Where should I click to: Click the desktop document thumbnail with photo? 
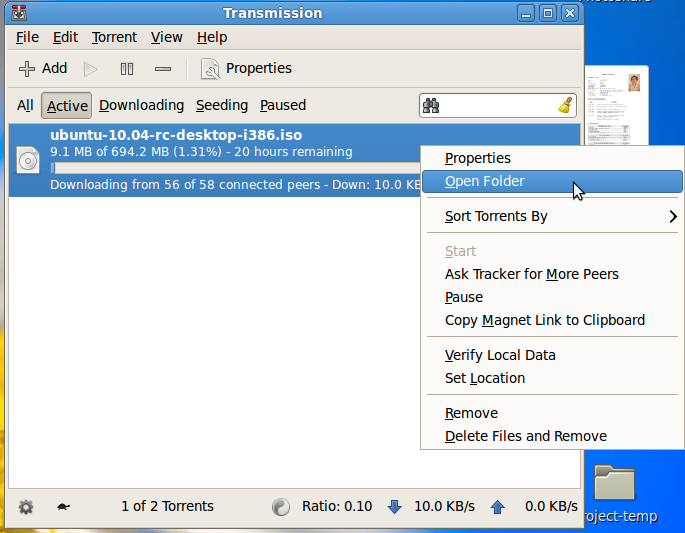[616, 105]
